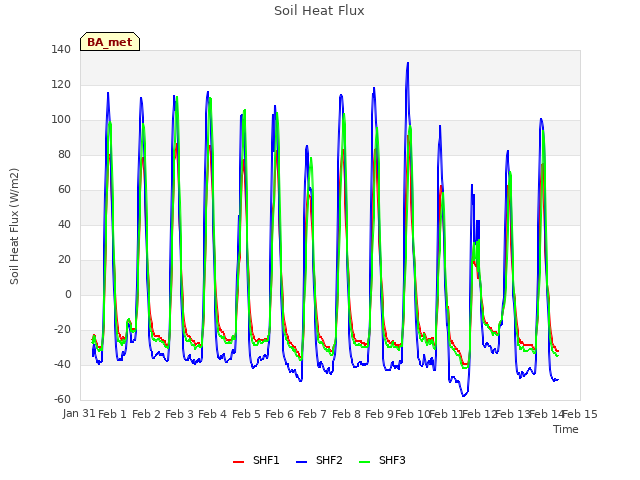Click the 100 y-axis tick label

pyautogui.click(x=61, y=120)
